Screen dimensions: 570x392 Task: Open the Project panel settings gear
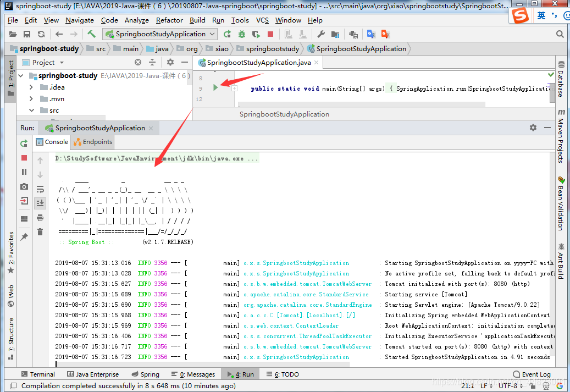click(170, 63)
